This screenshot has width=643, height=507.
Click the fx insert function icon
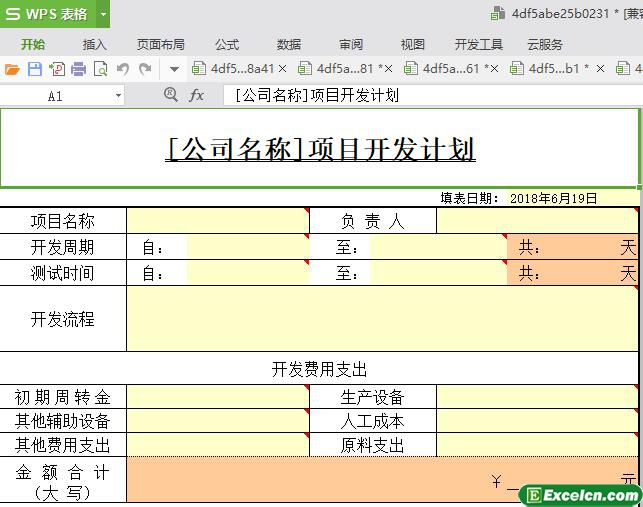click(x=197, y=95)
